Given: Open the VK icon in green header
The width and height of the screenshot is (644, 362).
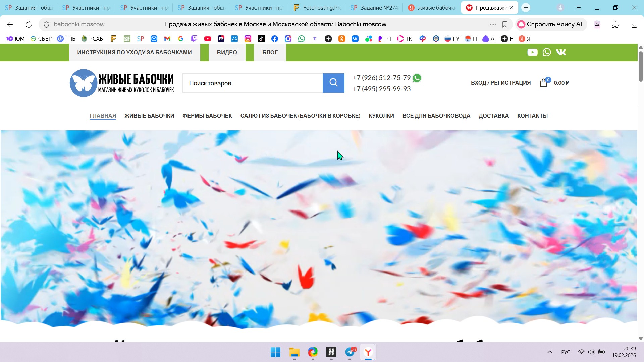Looking at the screenshot, I should click(561, 52).
